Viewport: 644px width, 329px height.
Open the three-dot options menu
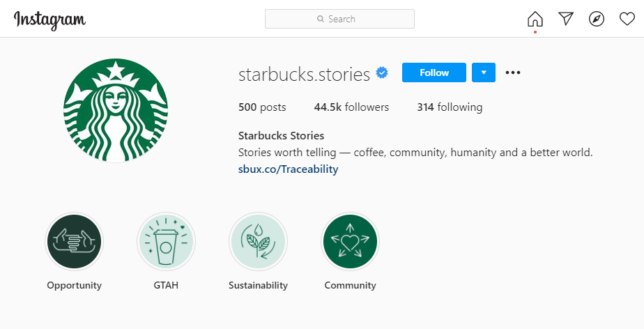point(513,72)
